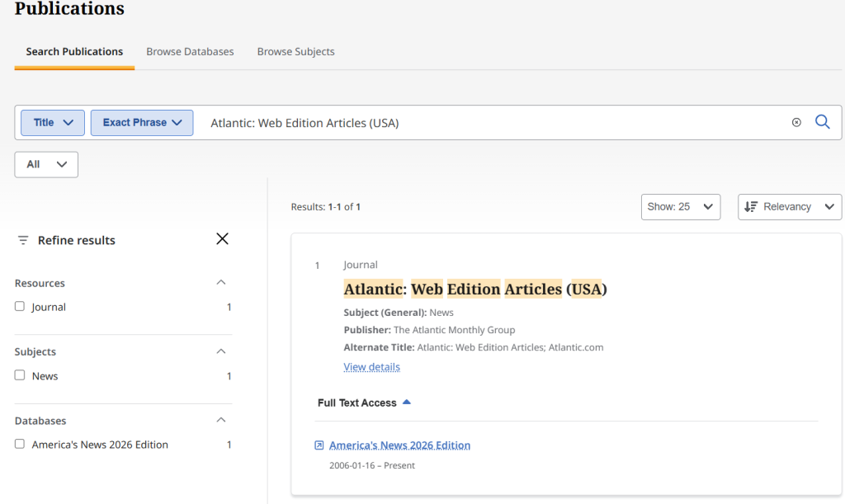Click the Publications page heading
Viewport: 845px width, 504px height.
coord(69,8)
